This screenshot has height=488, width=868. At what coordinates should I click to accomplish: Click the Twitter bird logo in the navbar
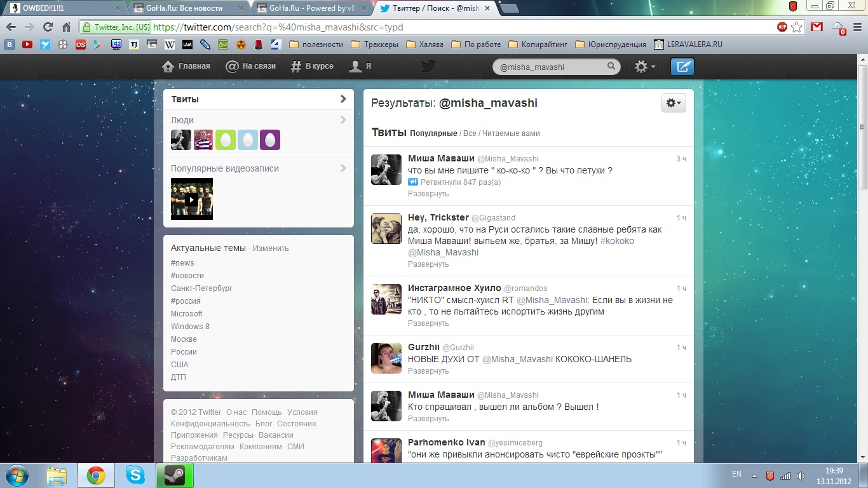[x=428, y=67]
